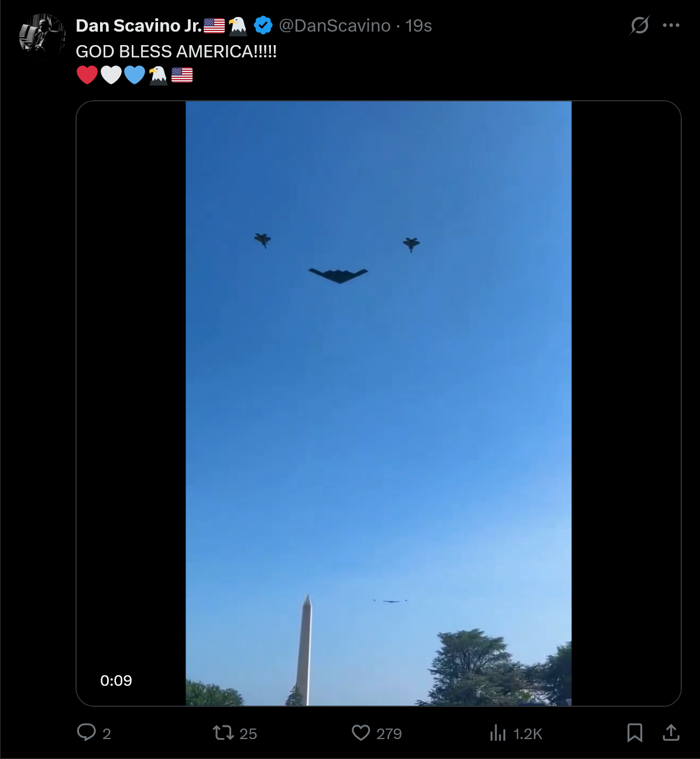Like the post with the heart icon
The width and height of the screenshot is (700, 759).
coord(361,733)
